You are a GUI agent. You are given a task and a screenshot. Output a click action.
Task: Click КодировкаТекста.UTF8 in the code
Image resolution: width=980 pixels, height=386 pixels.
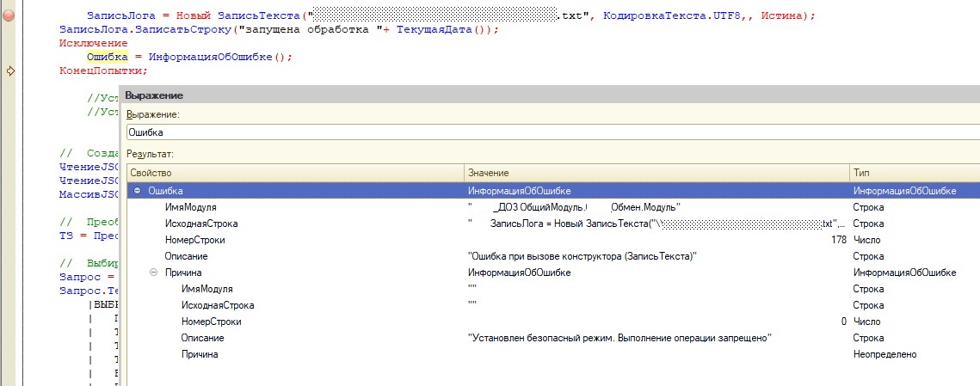pyautogui.click(x=672, y=16)
